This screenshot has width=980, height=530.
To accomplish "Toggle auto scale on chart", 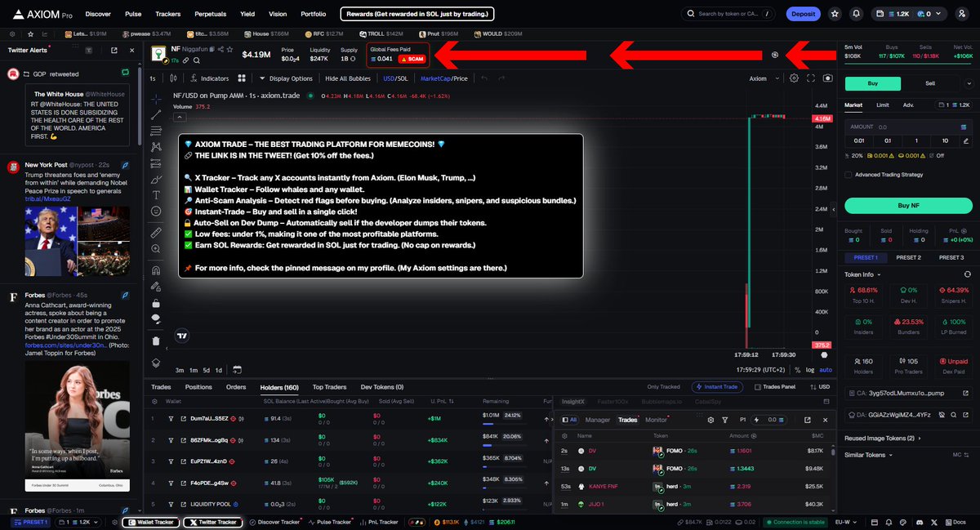I will (826, 370).
